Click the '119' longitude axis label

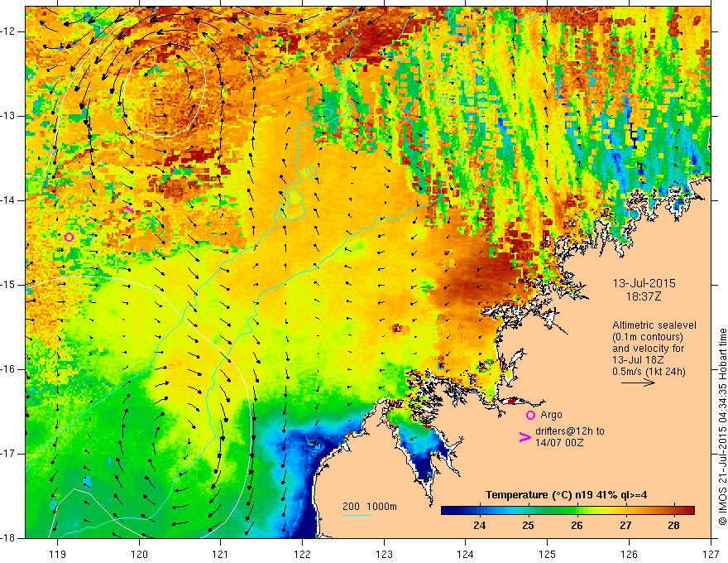click(58, 554)
